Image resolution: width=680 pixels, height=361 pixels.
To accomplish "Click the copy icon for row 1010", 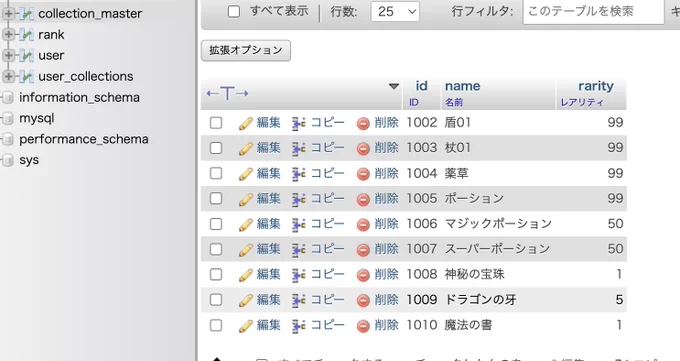I will point(298,326).
